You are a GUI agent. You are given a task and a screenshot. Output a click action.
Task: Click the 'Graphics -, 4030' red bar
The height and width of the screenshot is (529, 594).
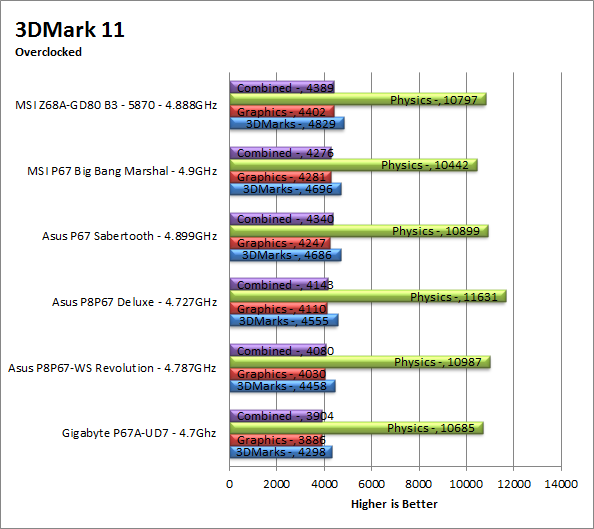coord(278,374)
